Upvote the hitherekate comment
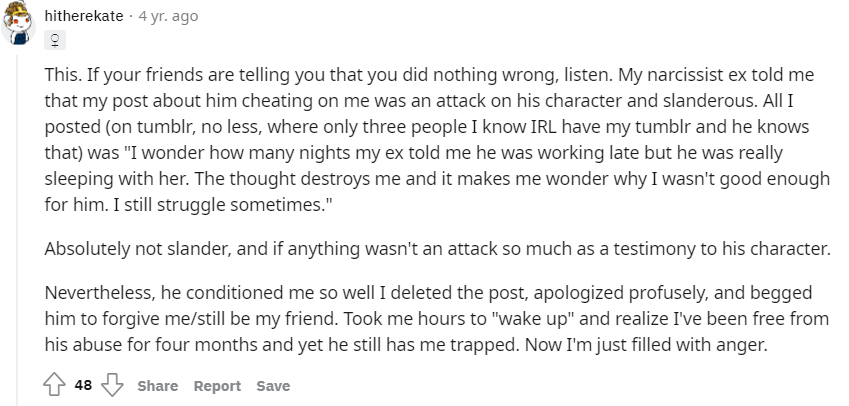Viewport: 849px width, 406px height. (56, 386)
